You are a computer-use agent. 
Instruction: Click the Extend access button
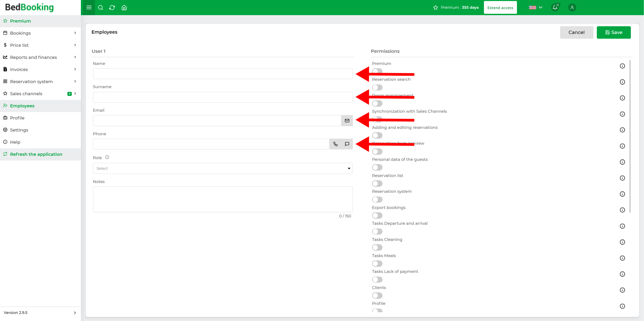pyautogui.click(x=500, y=7)
